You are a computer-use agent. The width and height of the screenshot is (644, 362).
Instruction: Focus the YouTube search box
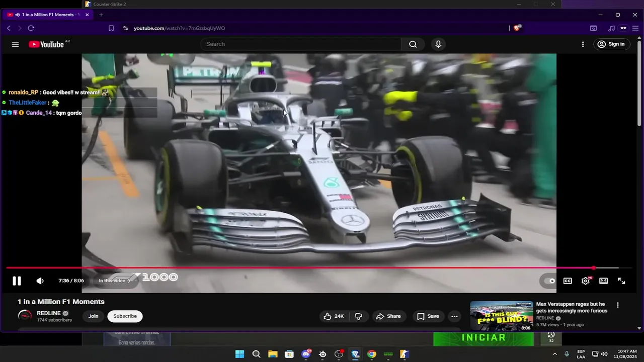click(x=301, y=44)
